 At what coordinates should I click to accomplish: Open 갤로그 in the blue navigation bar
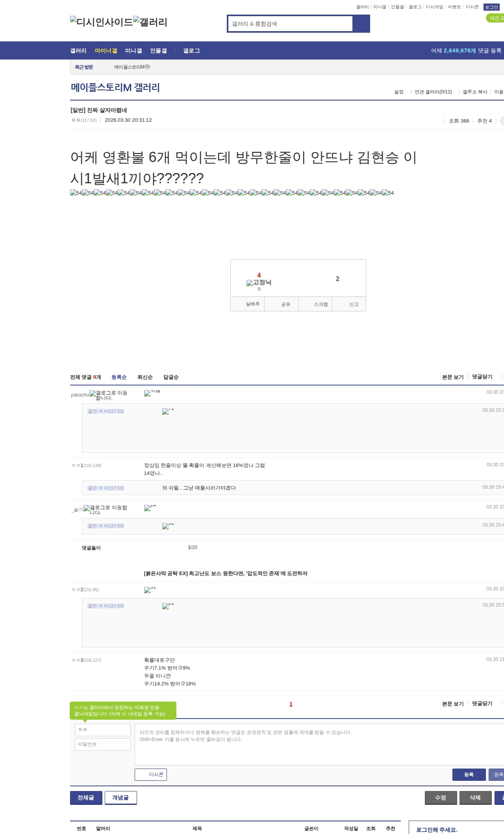pyautogui.click(x=191, y=51)
